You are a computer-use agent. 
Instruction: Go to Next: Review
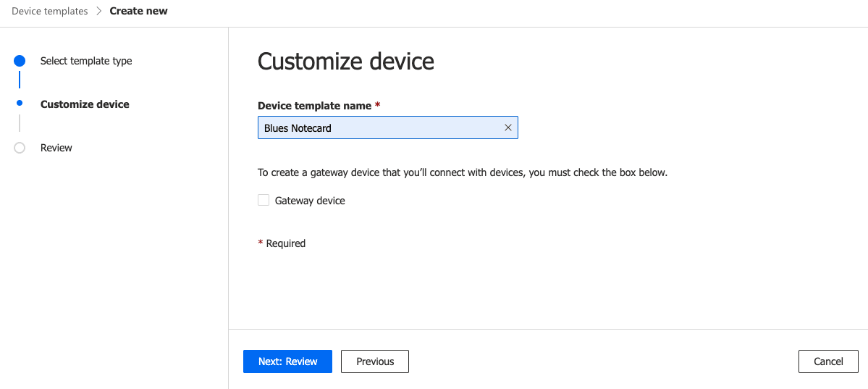287,361
